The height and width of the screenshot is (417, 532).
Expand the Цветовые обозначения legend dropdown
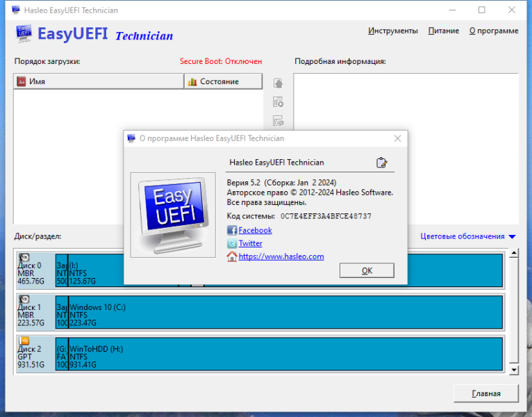468,236
